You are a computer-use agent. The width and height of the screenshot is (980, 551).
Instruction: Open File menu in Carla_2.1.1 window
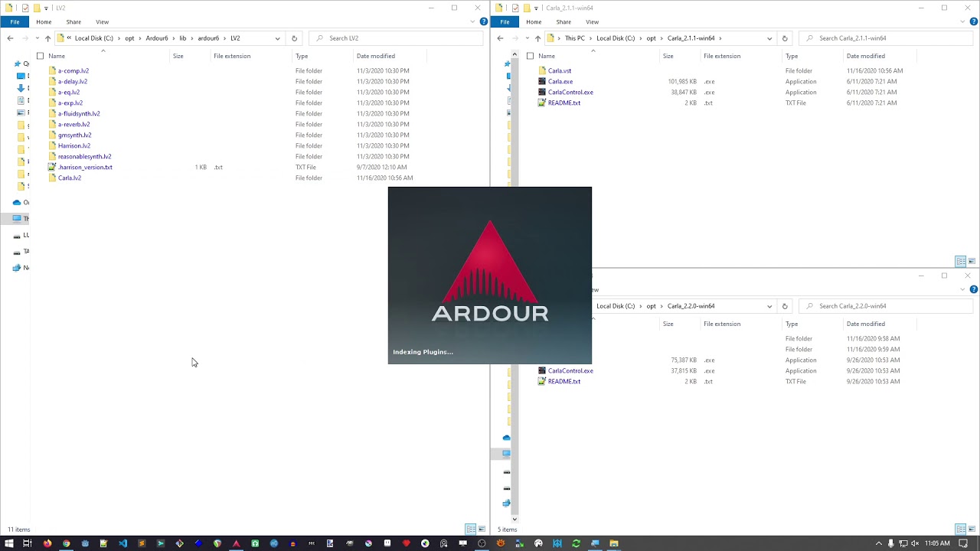point(505,21)
